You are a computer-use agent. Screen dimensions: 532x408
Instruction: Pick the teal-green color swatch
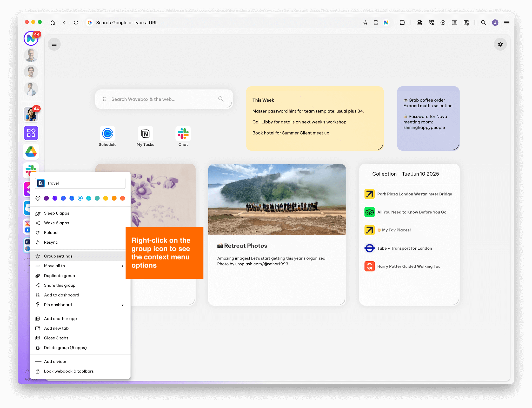(x=97, y=198)
